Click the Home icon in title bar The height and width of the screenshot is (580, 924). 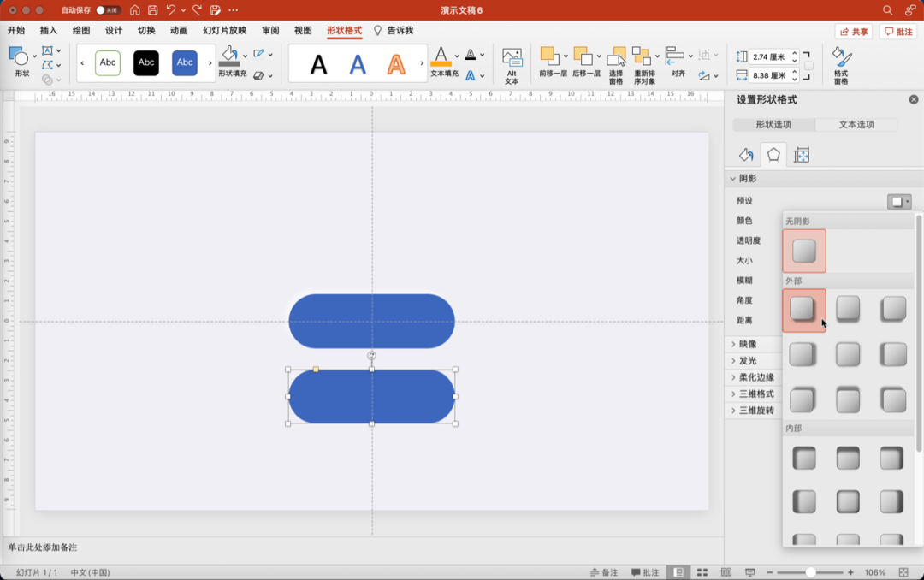point(135,10)
